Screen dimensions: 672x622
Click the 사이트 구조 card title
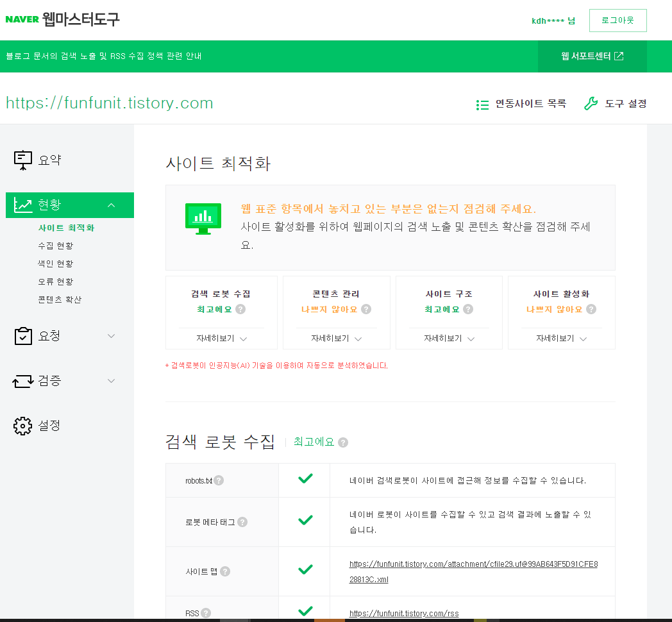click(x=449, y=294)
